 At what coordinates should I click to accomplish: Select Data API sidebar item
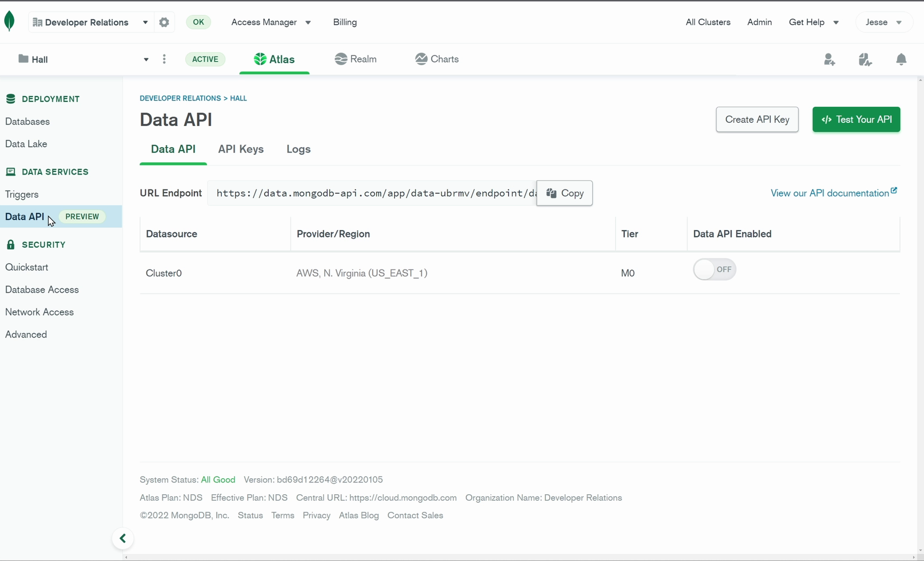click(61, 217)
